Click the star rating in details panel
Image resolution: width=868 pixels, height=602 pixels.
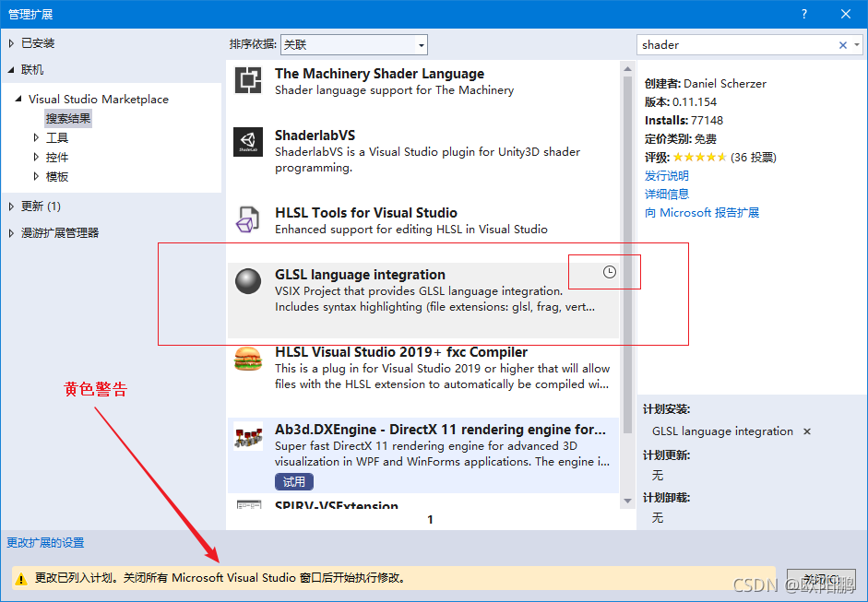pyautogui.click(x=700, y=157)
